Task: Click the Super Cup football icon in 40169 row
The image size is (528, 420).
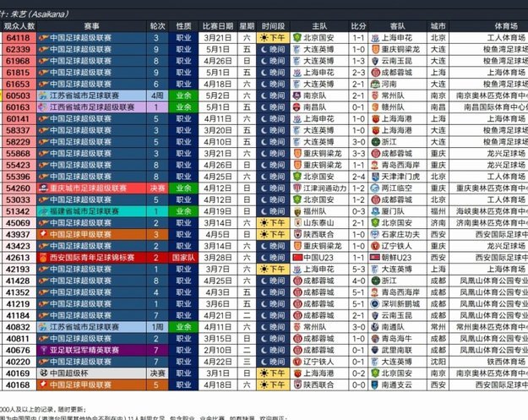Action: (43, 373)
